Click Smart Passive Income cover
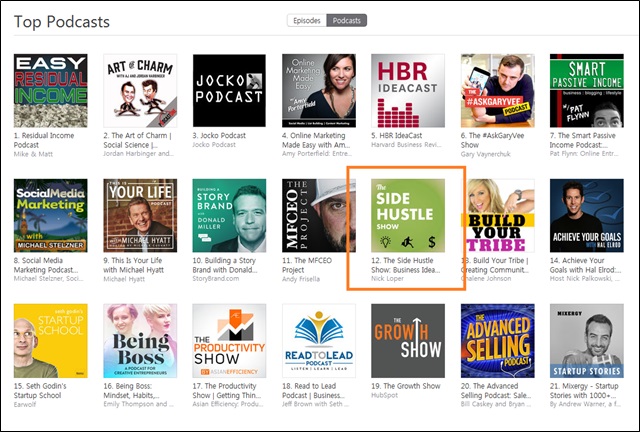This screenshot has width=640, height=432. [585, 90]
